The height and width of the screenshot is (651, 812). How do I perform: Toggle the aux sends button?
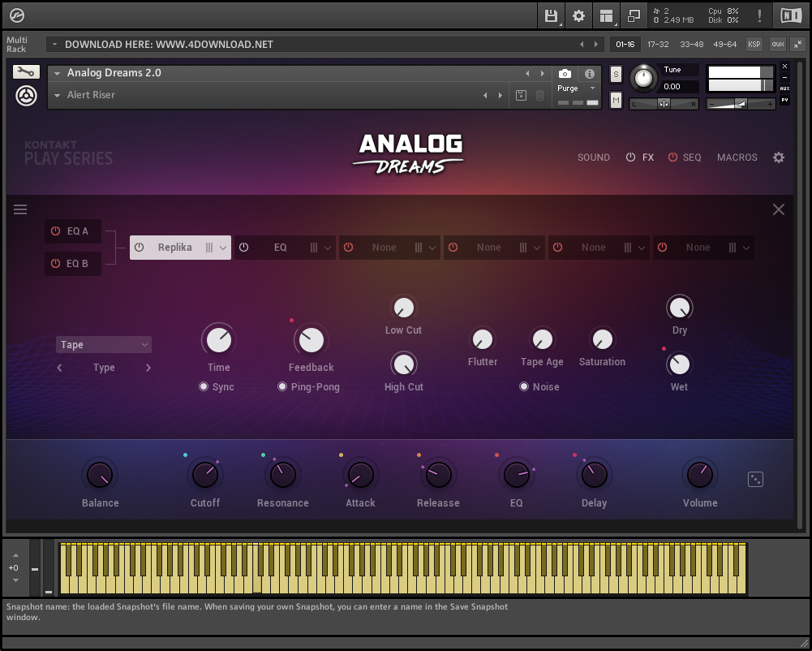(778, 44)
